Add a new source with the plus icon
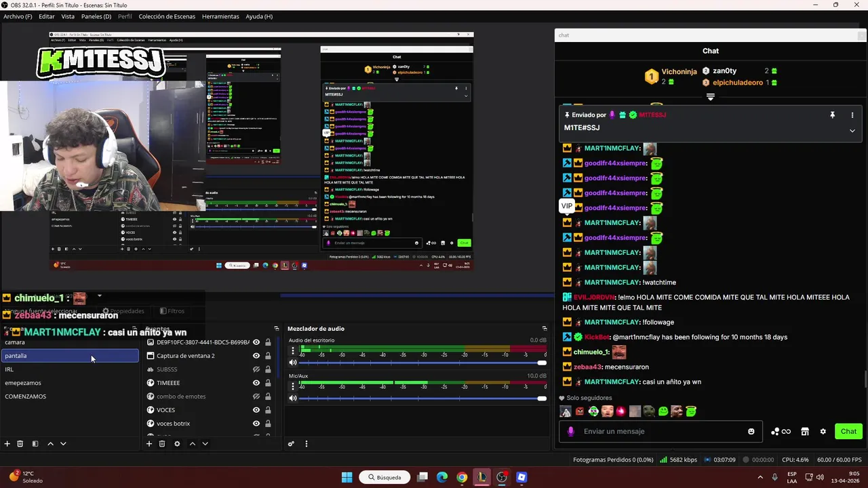 [149, 444]
